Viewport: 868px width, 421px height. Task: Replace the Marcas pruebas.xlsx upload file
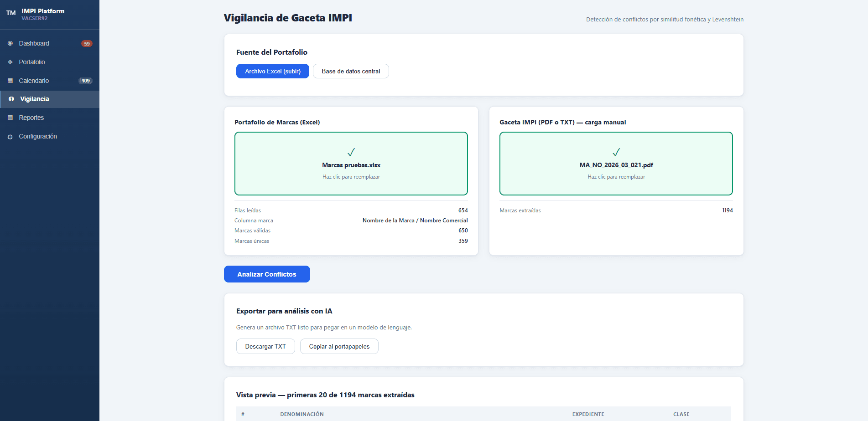tap(351, 164)
